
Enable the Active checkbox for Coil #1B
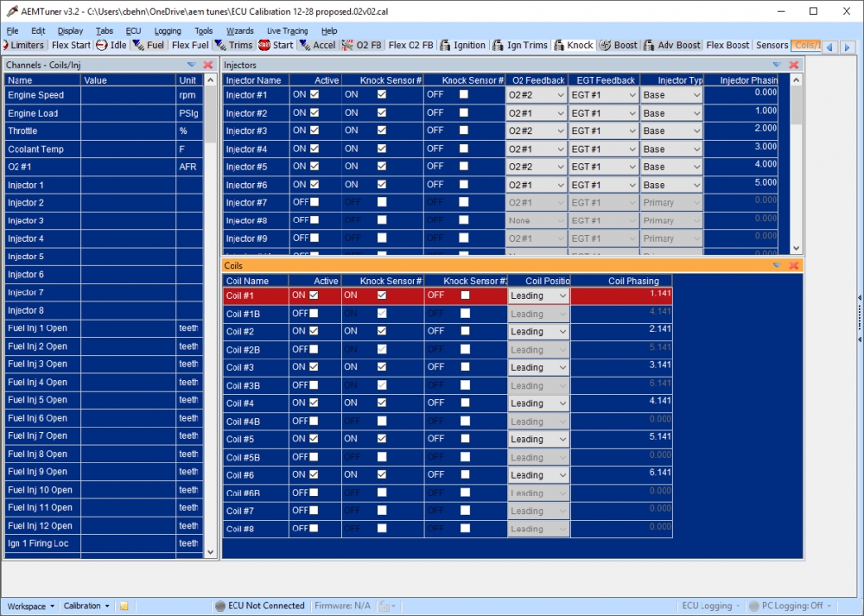click(x=314, y=314)
